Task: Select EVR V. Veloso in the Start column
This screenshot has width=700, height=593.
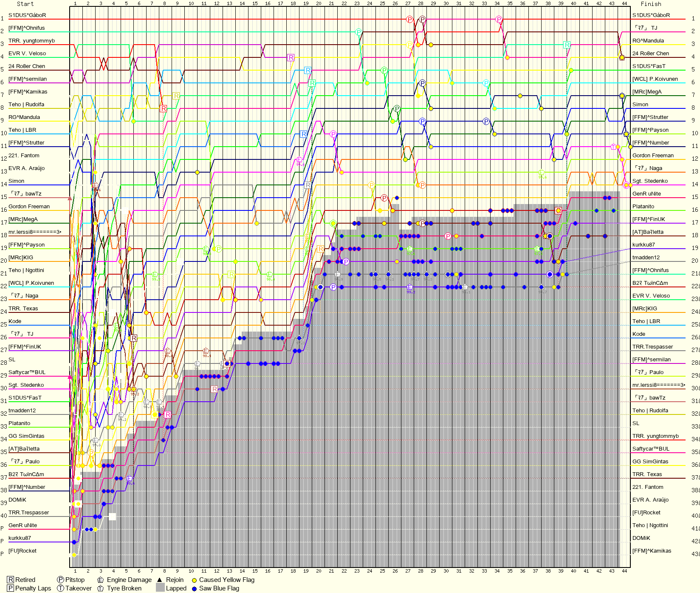Action: click(x=27, y=54)
